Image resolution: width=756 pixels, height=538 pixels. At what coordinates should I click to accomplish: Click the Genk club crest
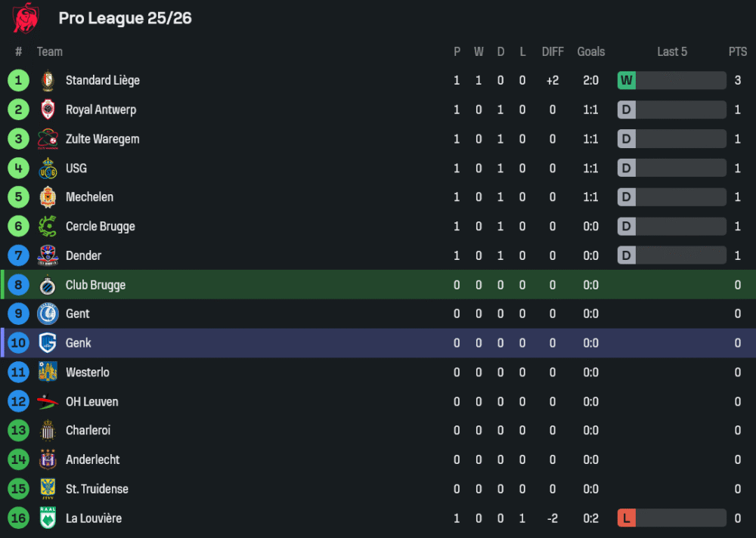tap(48, 343)
